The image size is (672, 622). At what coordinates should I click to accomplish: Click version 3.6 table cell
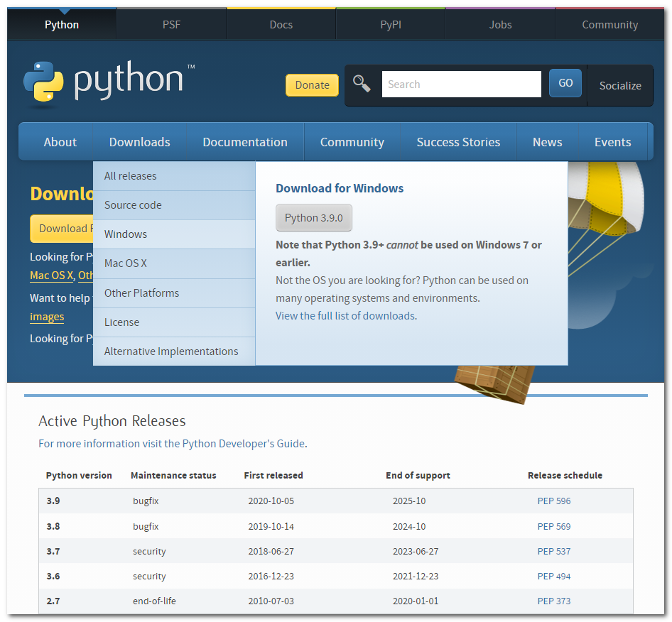pyautogui.click(x=53, y=576)
